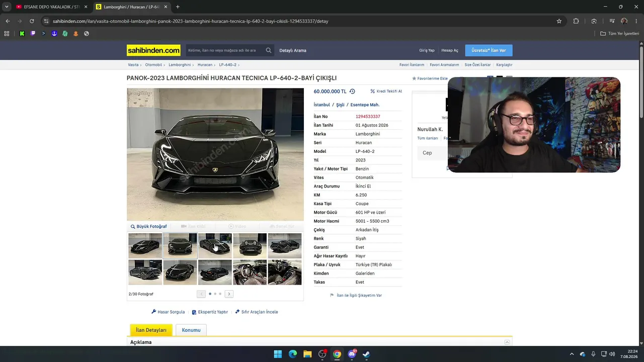Close the Lamborghini / Huracan tab
This screenshot has width=644, height=362.
click(166, 7)
